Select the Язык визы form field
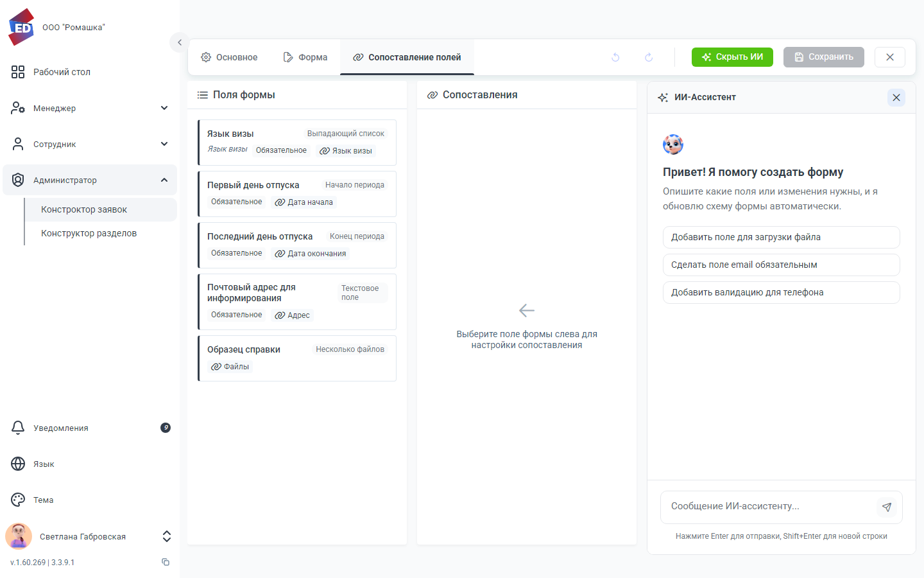 pos(297,143)
